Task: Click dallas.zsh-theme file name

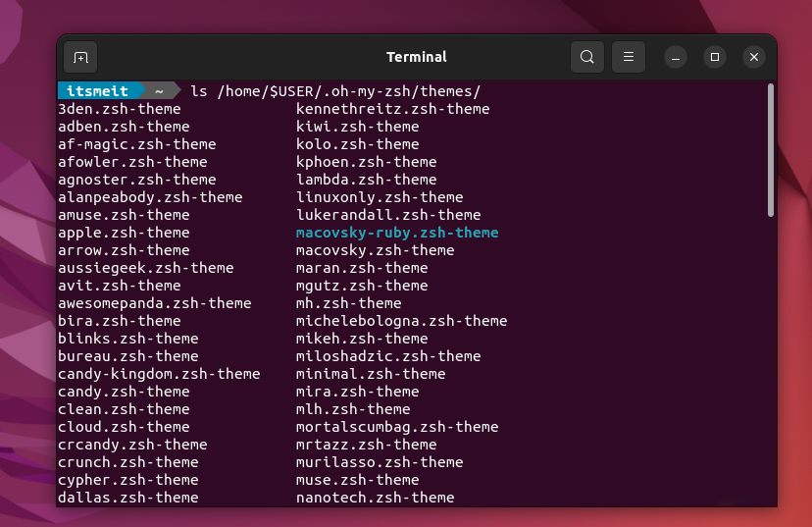Action: [127, 498]
